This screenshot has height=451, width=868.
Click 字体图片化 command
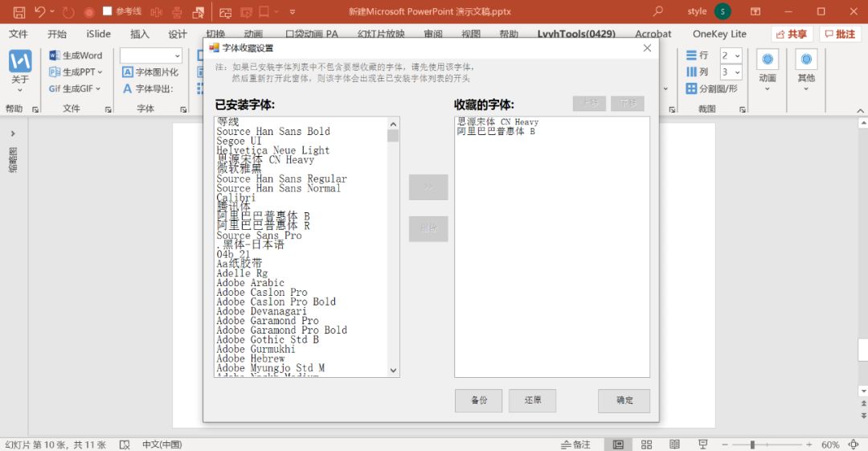(150, 72)
